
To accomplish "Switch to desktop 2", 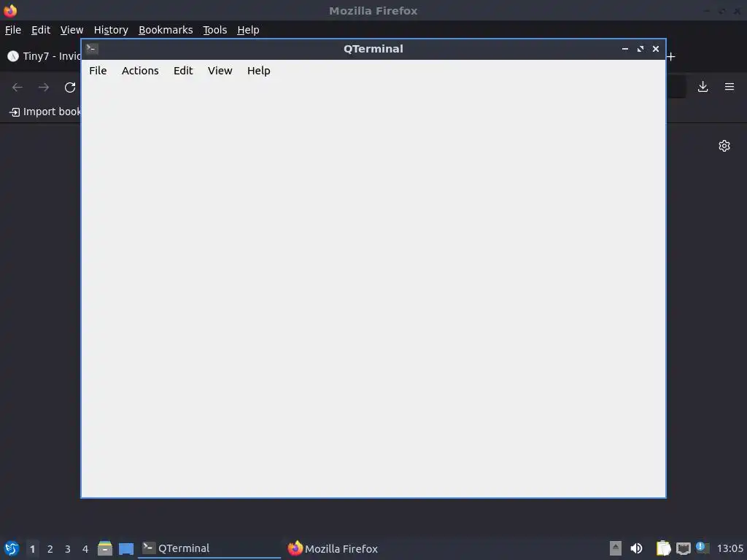I will pos(50,549).
